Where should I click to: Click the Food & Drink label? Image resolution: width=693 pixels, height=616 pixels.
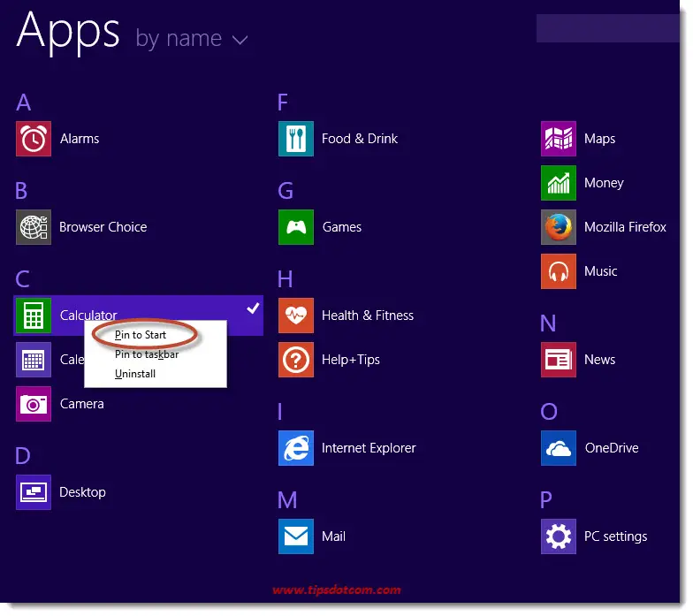[x=360, y=139]
